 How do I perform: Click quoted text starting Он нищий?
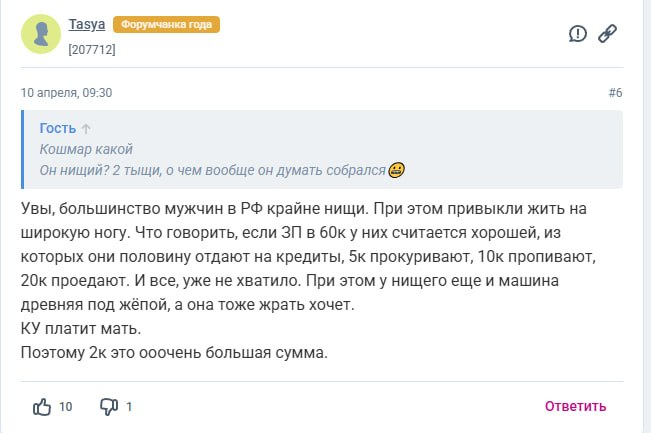coord(213,170)
